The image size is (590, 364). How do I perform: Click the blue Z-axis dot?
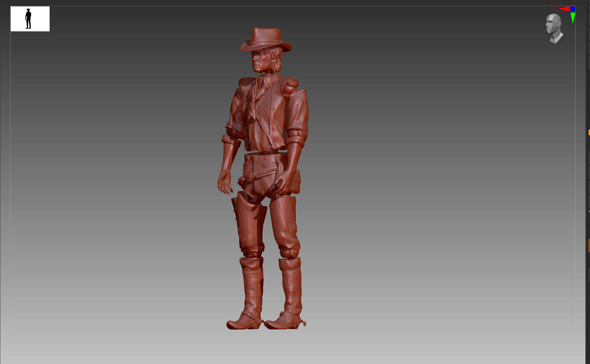[x=573, y=9]
